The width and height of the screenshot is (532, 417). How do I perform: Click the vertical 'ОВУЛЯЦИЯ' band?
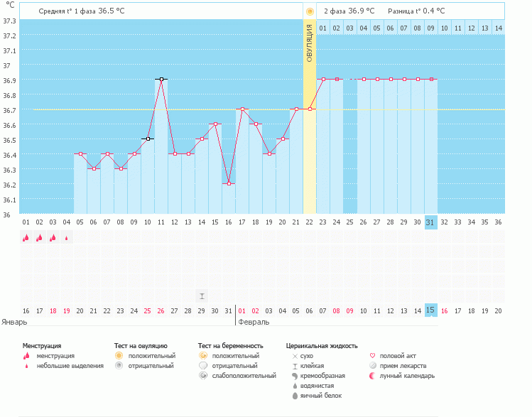(x=310, y=117)
